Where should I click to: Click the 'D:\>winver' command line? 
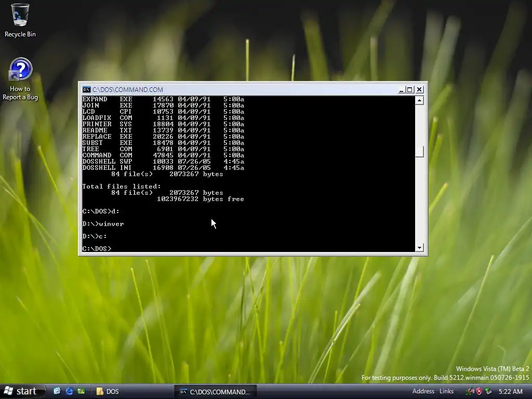(103, 224)
